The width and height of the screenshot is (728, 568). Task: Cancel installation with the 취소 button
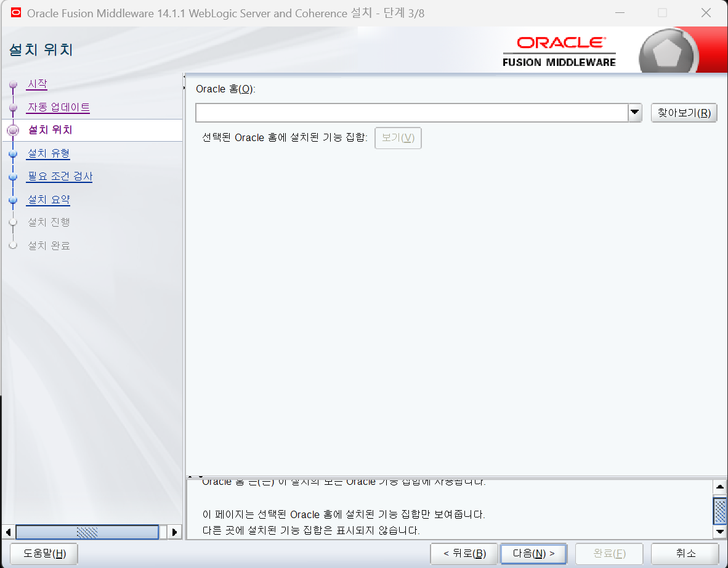(686, 554)
